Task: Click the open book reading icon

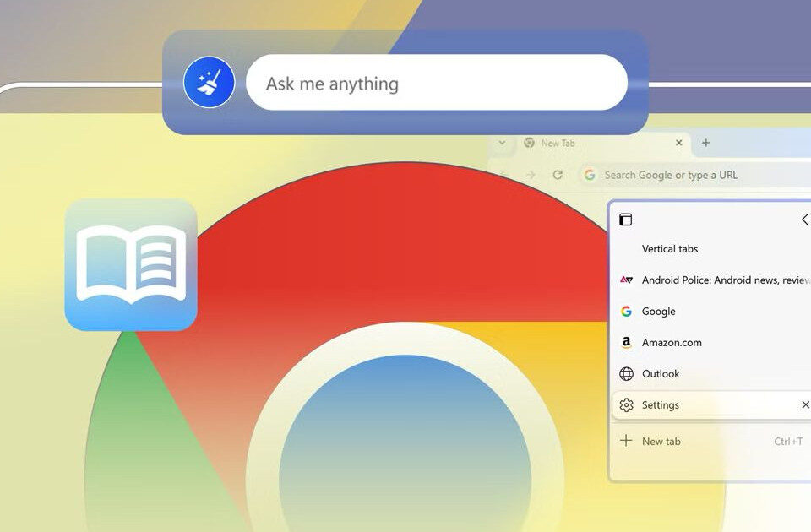Action: (131, 265)
